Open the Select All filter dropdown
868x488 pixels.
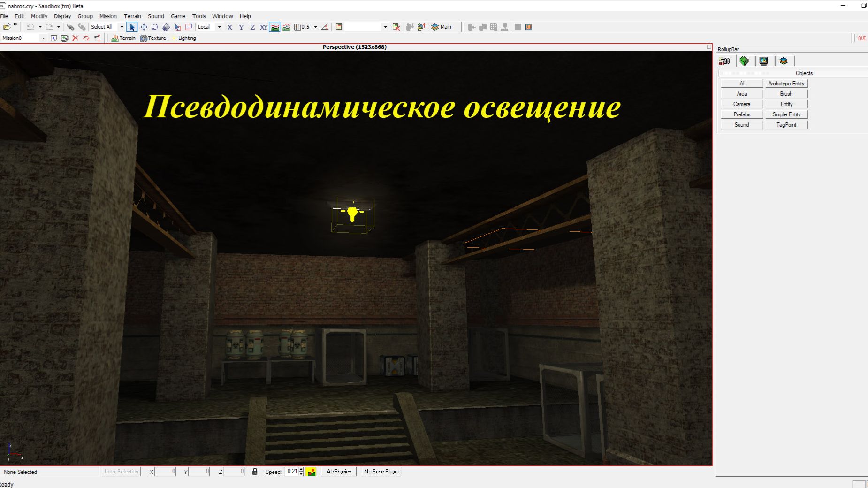(121, 27)
